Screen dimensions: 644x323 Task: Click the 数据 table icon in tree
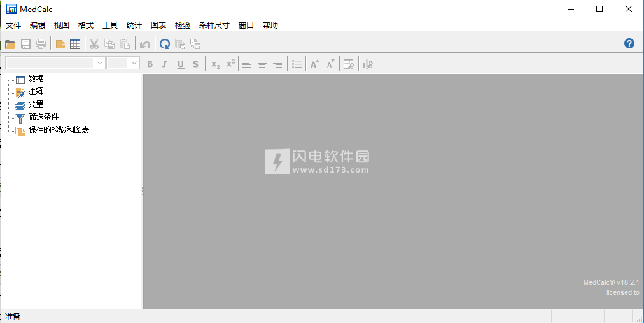coord(20,80)
